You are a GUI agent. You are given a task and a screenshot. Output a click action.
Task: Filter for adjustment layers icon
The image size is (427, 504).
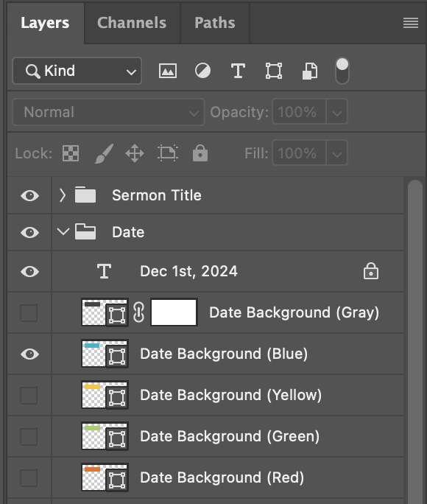(203, 71)
